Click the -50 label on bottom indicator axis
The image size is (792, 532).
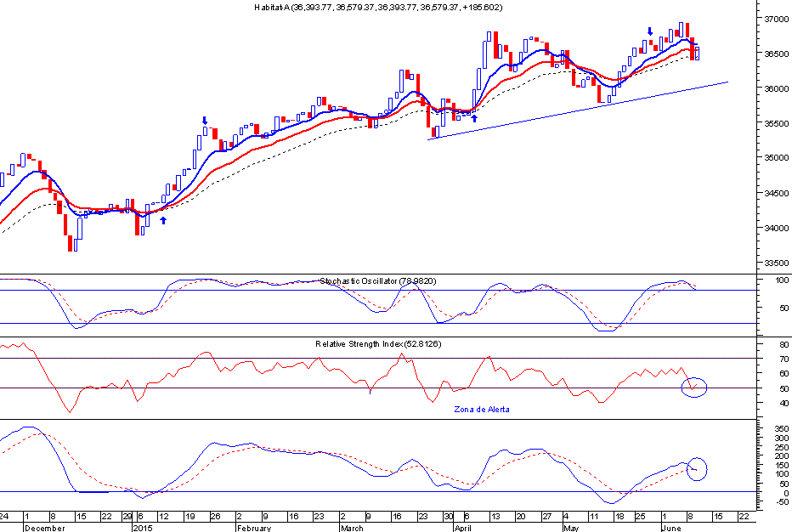tap(781, 501)
